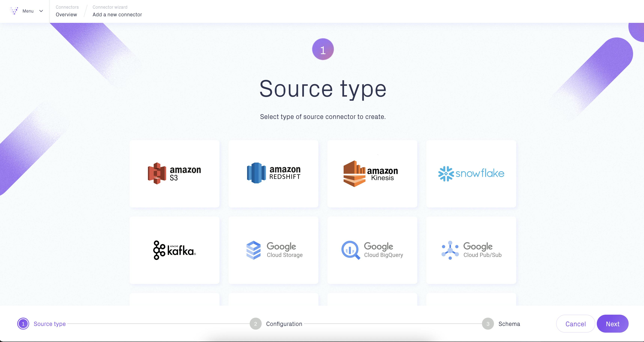
Task: Choose Amazon Redshift as source type
Action: click(273, 174)
